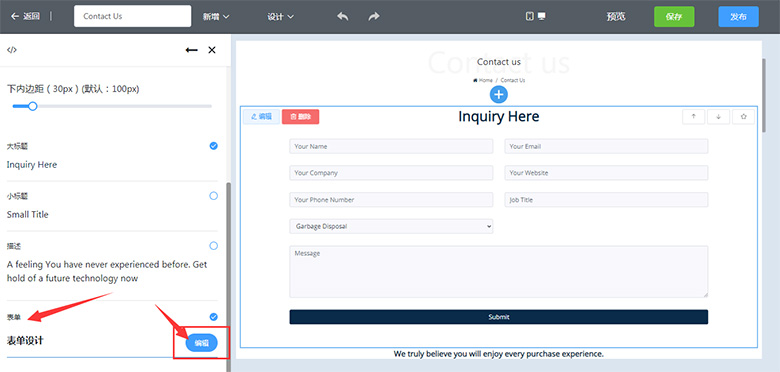The height and width of the screenshot is (372, 780).
Task: Click the Your Company input field
Action: click(391, 173)
